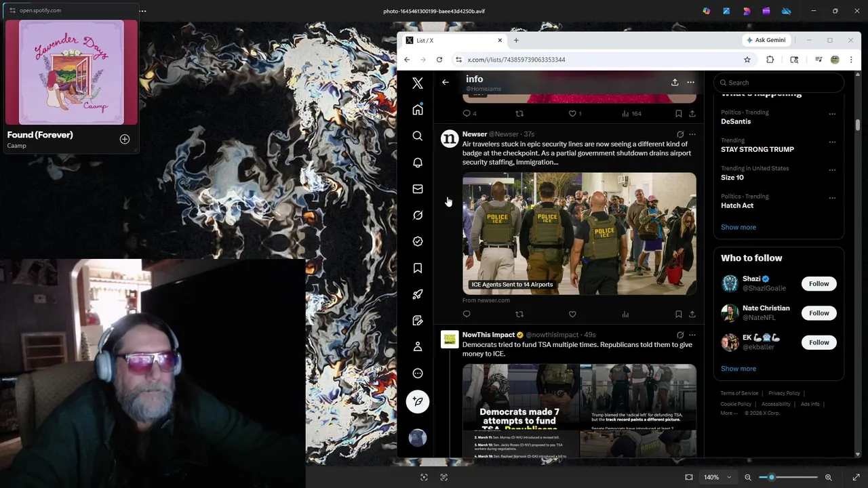Follow Nate Christian
The height and width of the screenshot is (488, 868).
click(x=818, y=313)
